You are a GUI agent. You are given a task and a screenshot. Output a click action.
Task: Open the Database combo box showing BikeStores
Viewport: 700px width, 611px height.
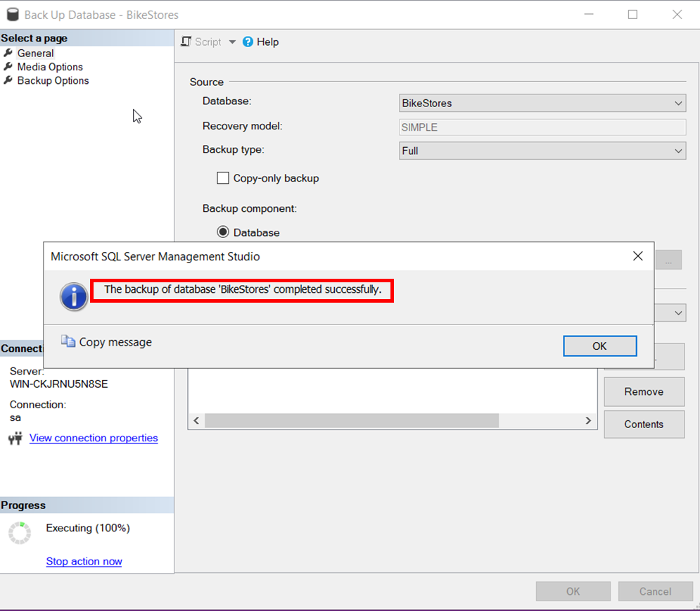click(542, 103)
